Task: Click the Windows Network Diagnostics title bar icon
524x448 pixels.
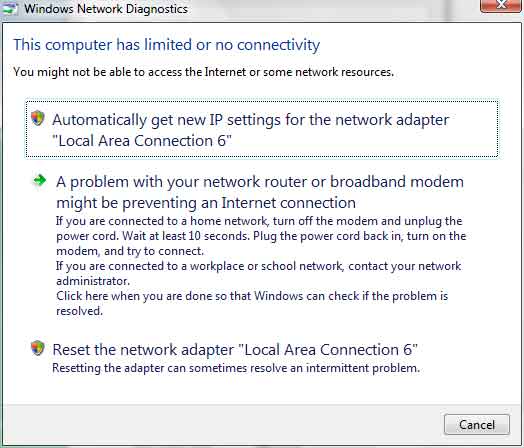Action: point(9,8)
